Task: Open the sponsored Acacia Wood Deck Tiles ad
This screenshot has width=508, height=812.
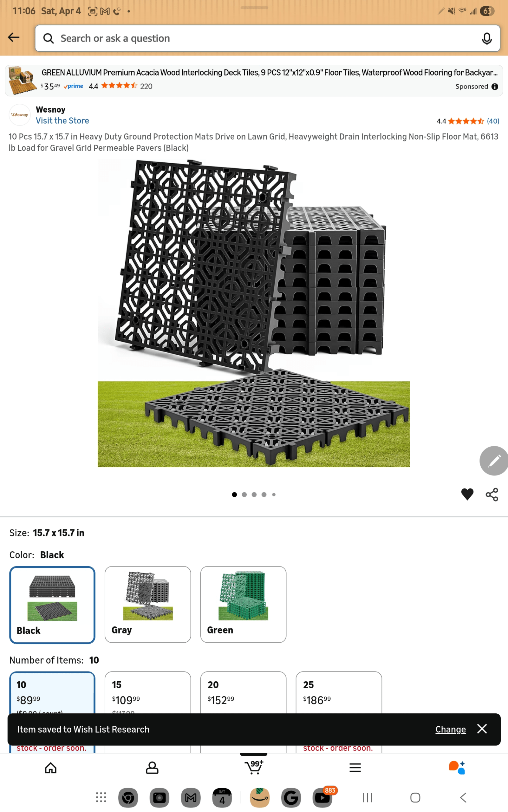Action: [254, 81]
